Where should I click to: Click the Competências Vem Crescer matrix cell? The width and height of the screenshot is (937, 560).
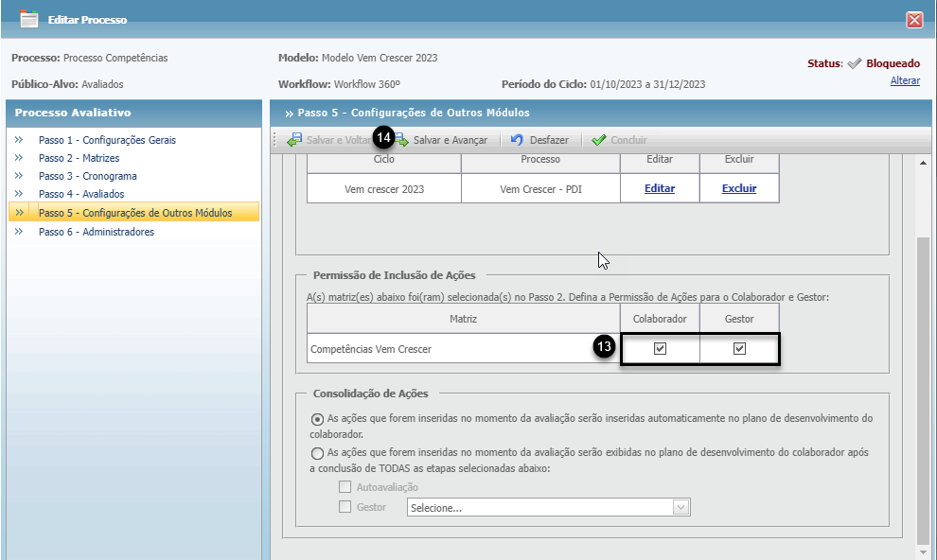pos(463,349)
